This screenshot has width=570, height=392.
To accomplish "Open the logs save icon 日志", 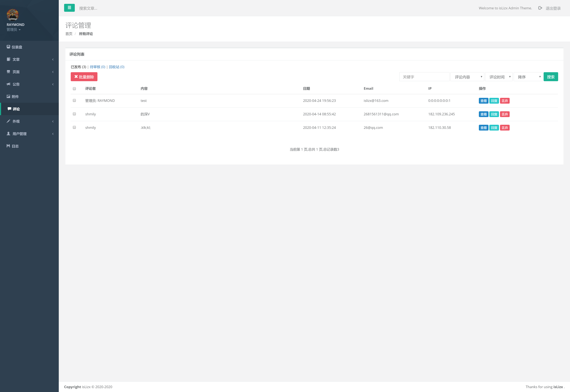I will [8, 146].
